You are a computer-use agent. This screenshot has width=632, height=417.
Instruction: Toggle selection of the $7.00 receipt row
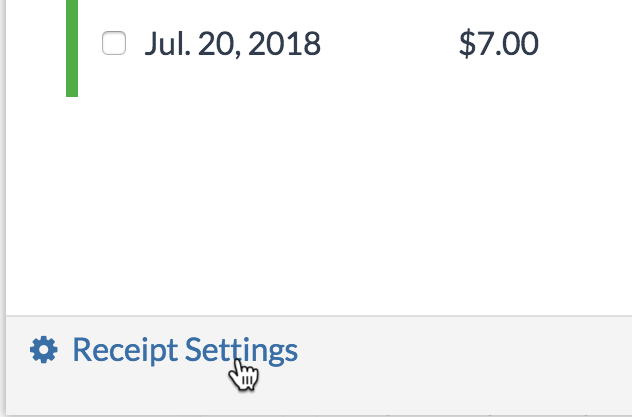[114, 44]
